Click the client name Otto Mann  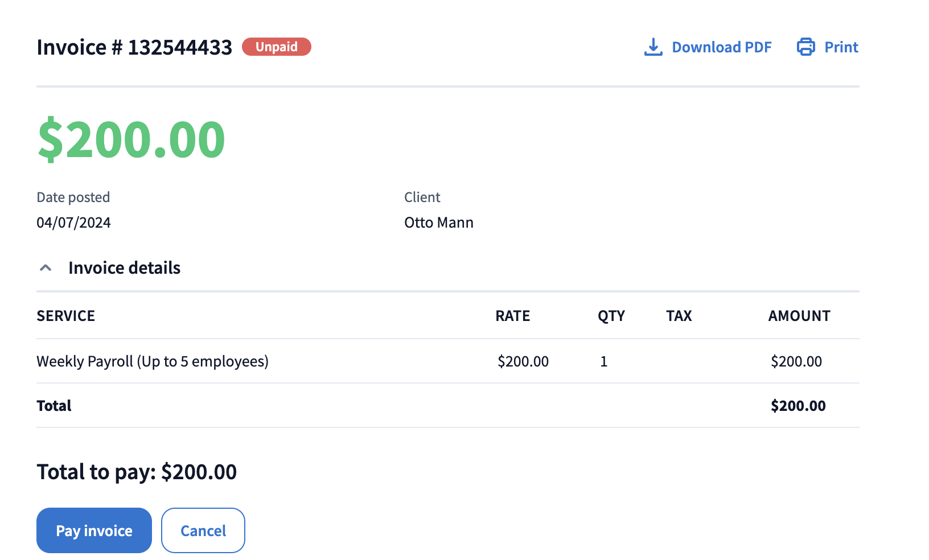tap(438, 223)
